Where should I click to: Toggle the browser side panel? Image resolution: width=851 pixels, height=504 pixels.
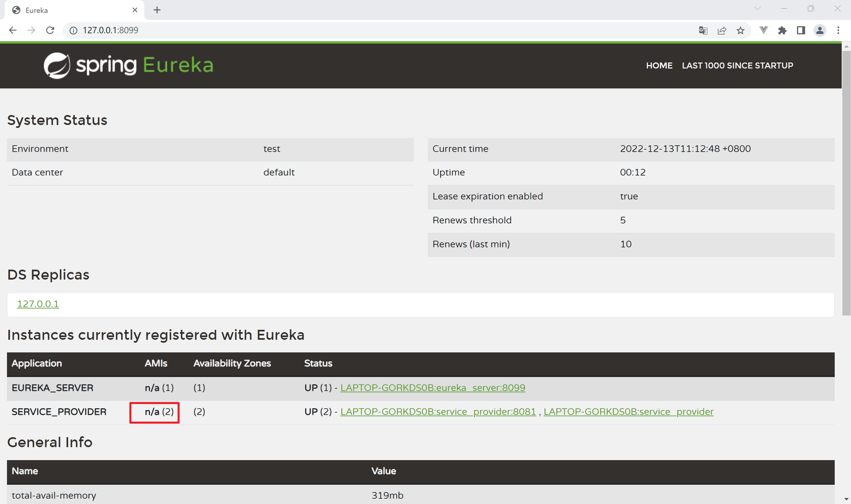[x=801, y=30]
